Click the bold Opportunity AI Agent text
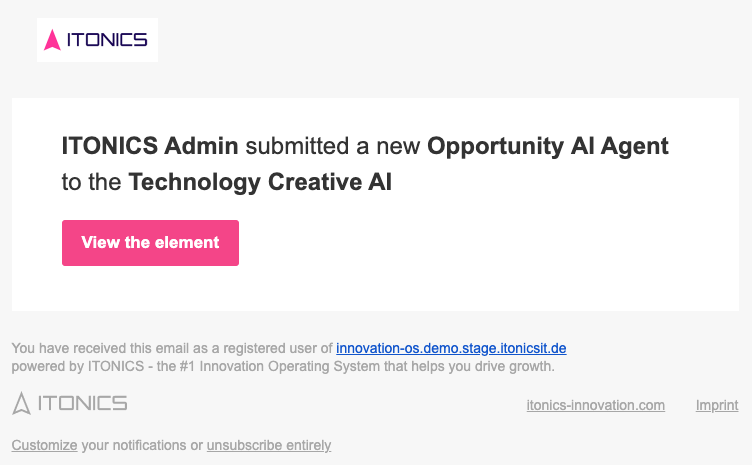 point(547,146)
